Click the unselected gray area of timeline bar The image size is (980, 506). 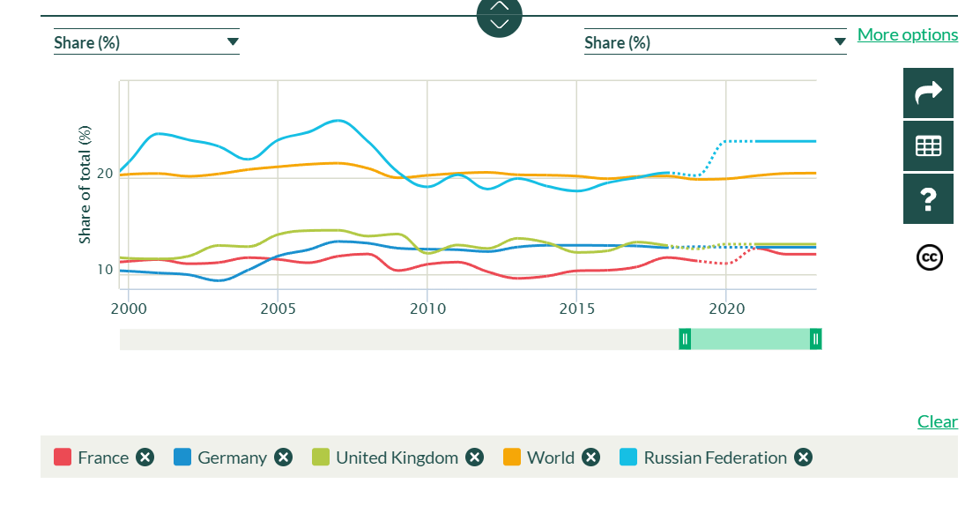click(x=397, y=339)
